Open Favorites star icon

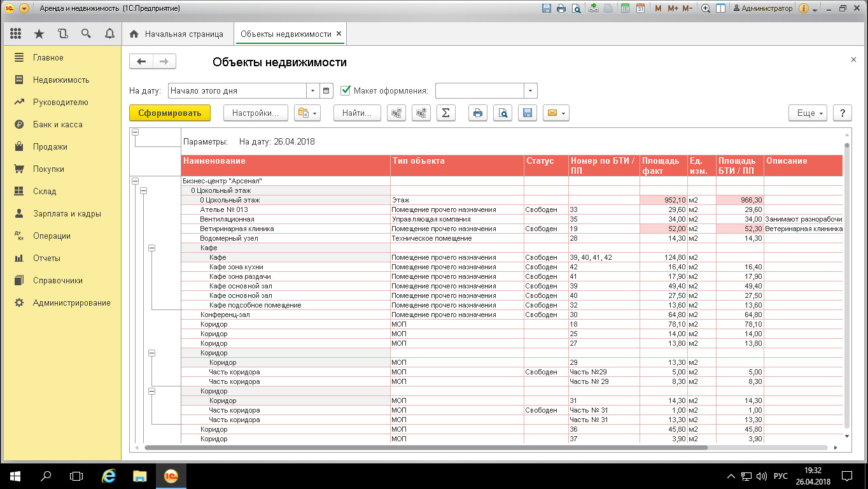coord(39,34)
